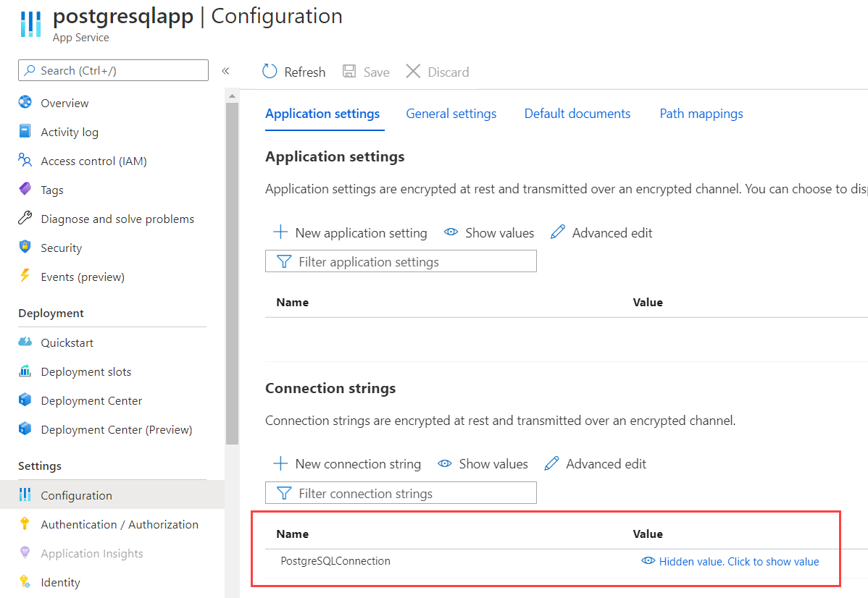Open Advanced edit for application settings
This screenshot has width=868, height=598.
tap(601, 233)
